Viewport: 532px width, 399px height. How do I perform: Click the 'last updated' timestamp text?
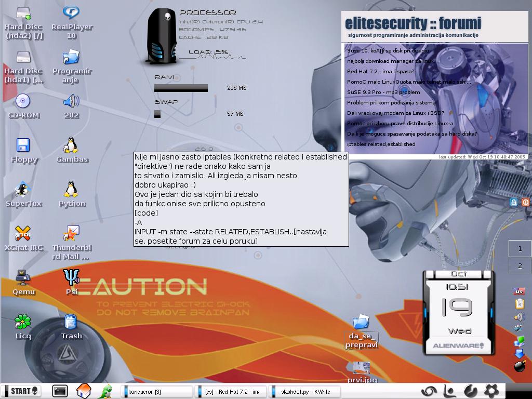(482, 157)
